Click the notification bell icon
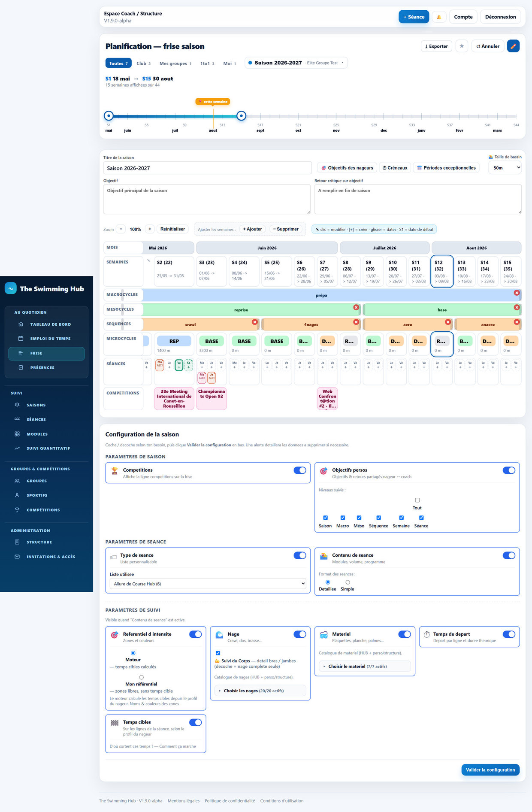Image resolution: width=532 pixels, height=812 pixels. click(439, 17)
